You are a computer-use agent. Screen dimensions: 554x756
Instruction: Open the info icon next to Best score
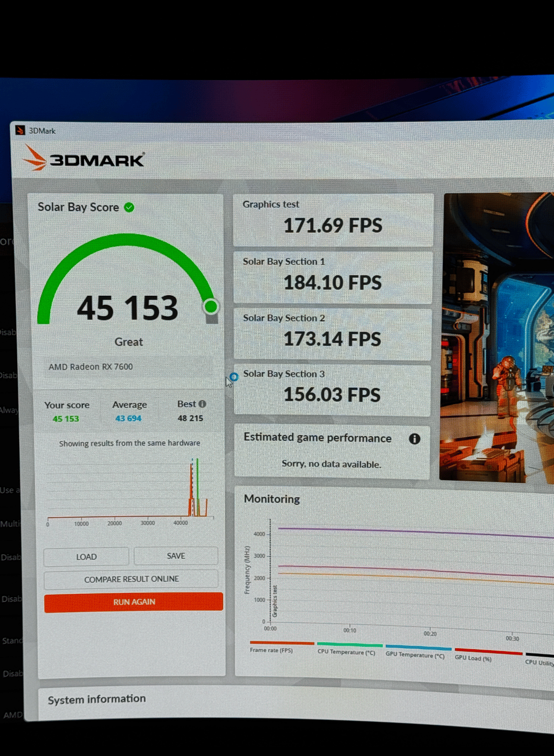(x=202, y=404)
